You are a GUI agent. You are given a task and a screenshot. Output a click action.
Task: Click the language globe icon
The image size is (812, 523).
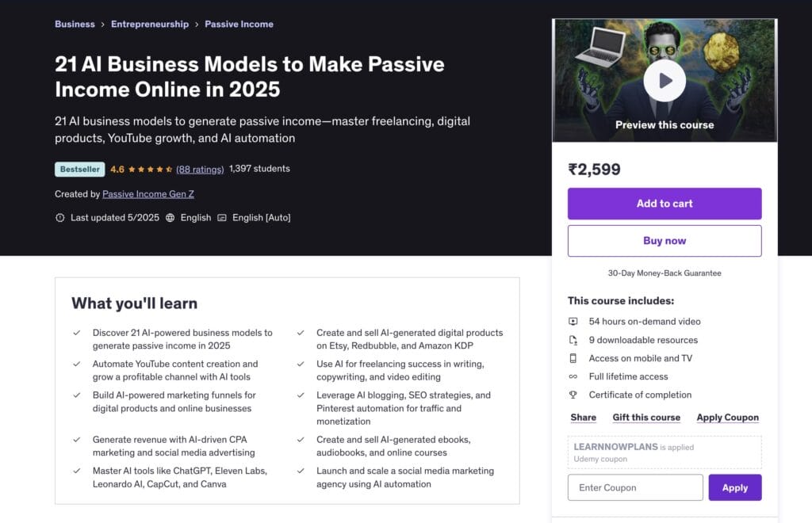[169, 217]
